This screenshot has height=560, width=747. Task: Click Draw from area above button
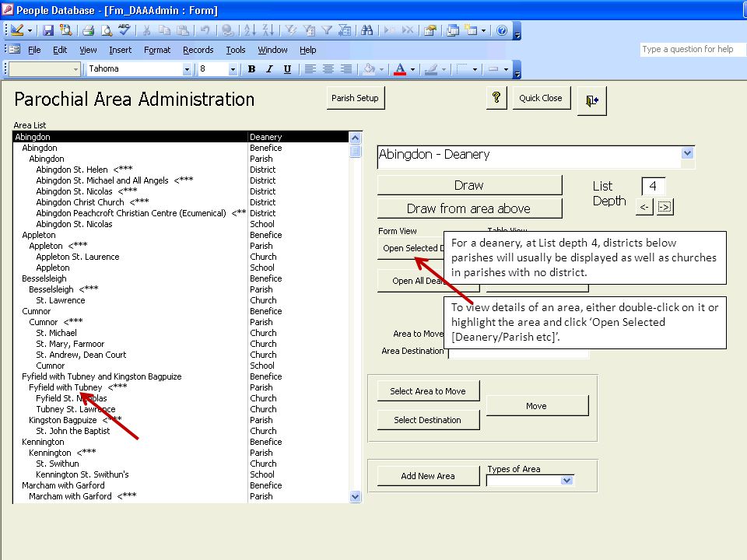pyautogui.click(x=469, y=208)
